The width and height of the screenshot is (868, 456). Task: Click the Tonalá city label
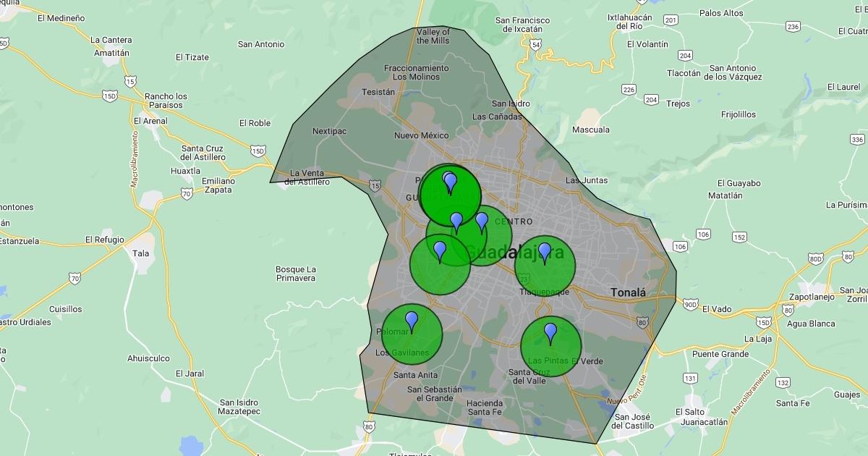pos(628,292)
